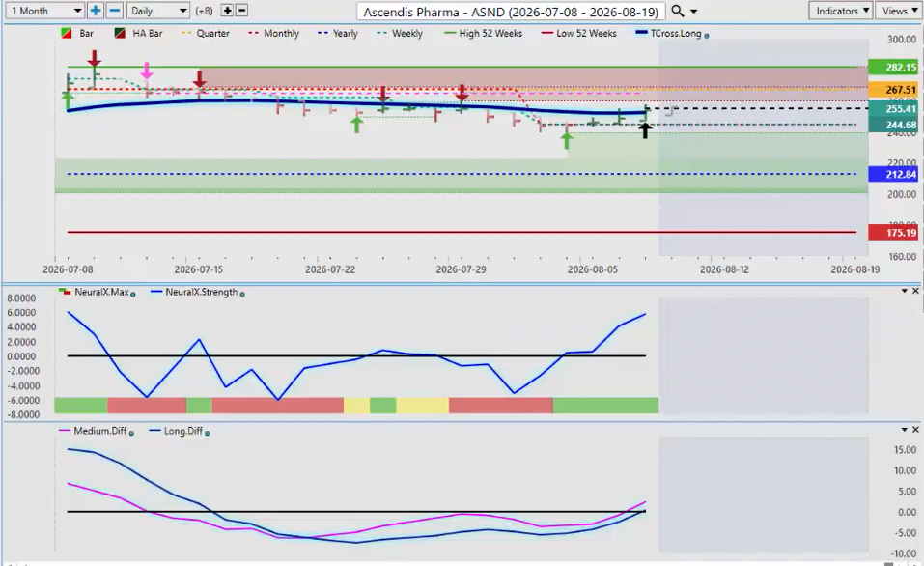
Task: Toggle the High 52 Weeks legend line
Action: pos(483,34)
